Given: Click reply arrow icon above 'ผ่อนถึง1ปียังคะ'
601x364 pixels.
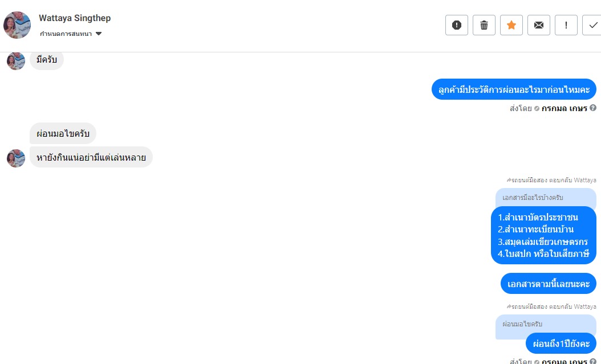Looking at the screenshot, I should pyautogui.click(x=509, y=306).
